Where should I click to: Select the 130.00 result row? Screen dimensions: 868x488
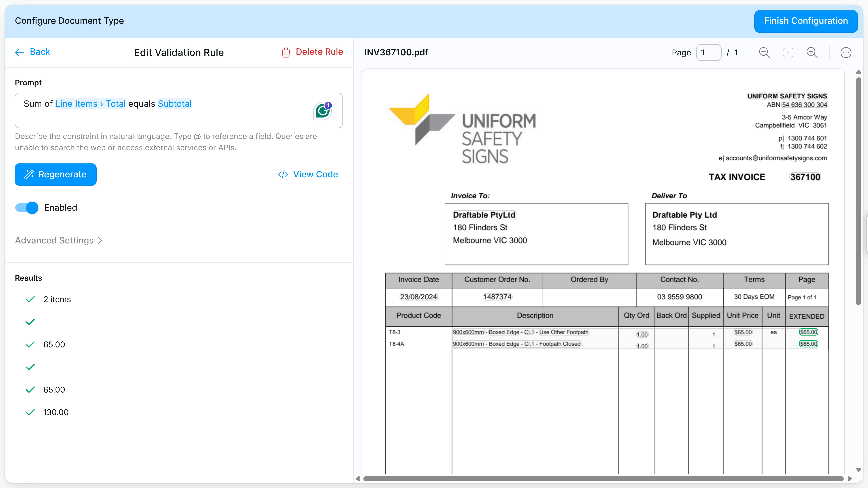[56, 412]
